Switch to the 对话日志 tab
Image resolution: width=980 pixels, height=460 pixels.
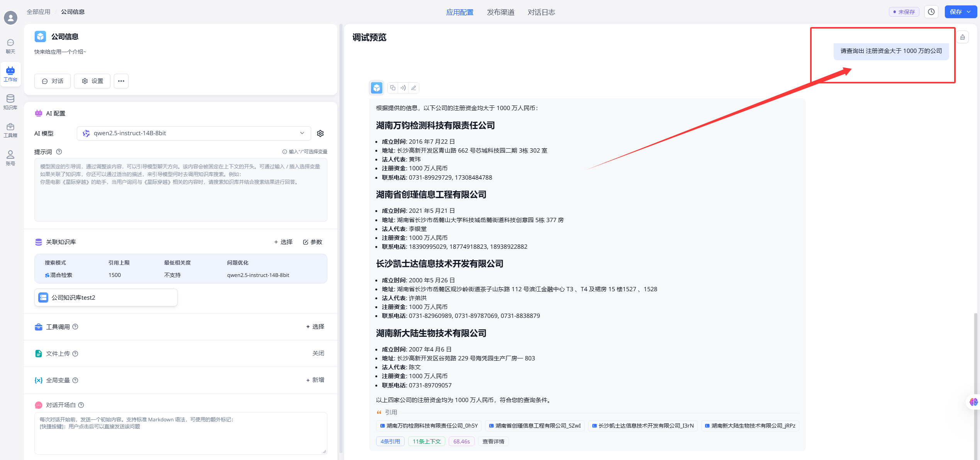541,12
